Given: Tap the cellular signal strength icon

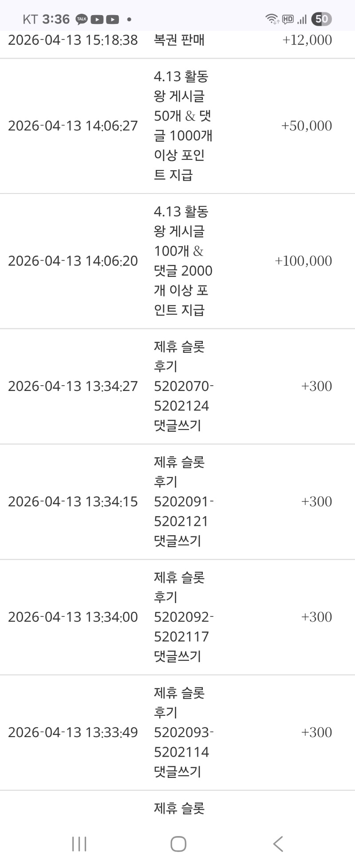Looking at the screenshot, I should tap(302, 19).
